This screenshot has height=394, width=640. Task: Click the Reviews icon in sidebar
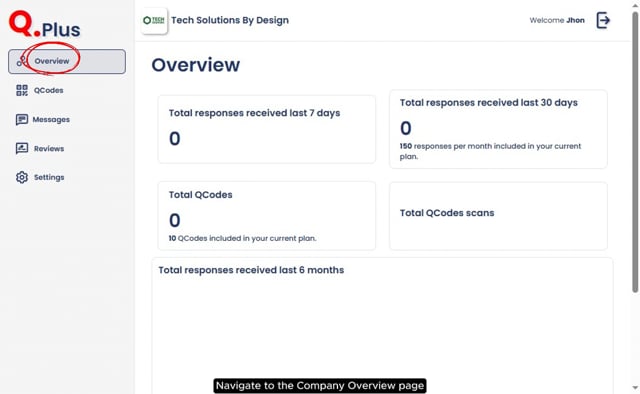(x=22, y=148)
